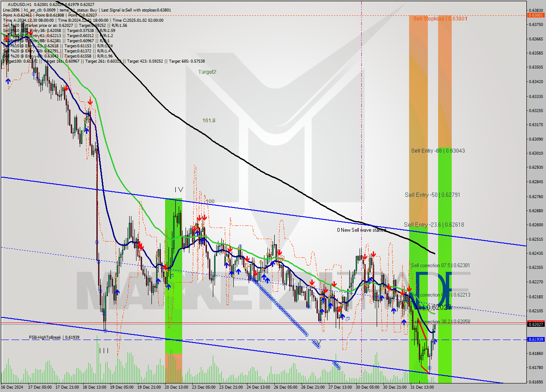This screenshot has width=546, height=392.
Task: Select the green zone column at 20 Dec 13:00
Action: 173,276
